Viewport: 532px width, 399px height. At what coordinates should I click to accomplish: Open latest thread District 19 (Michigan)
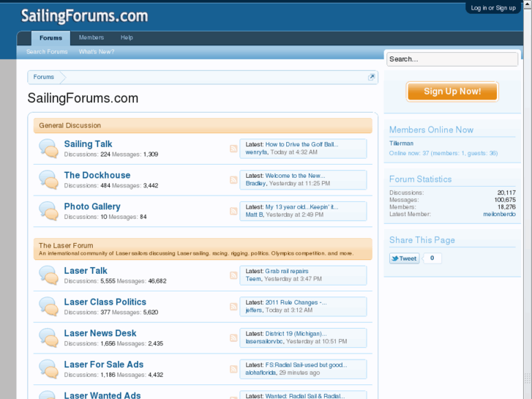pyautogui.click(x=296, y=333)
